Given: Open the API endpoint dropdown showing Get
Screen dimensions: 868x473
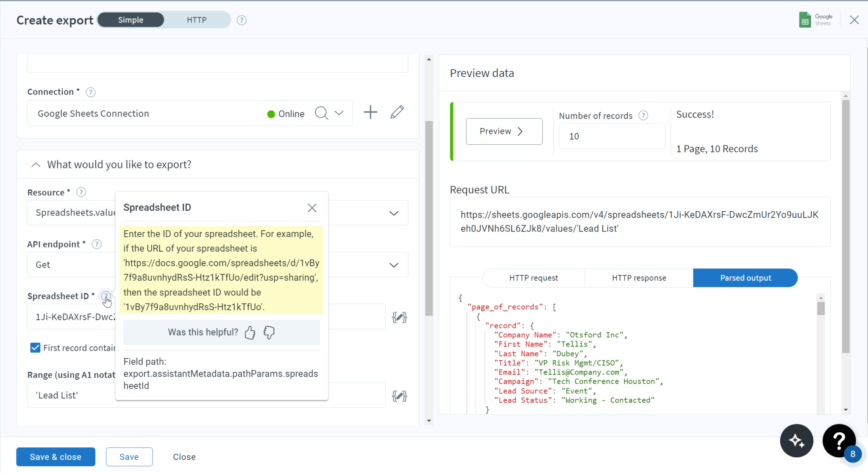Looking at the screenshot, I should pos(393,264).
